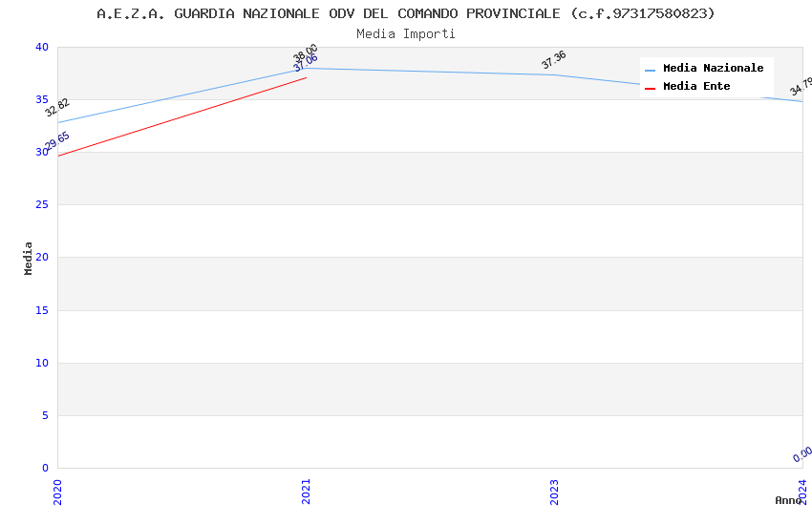Click the x-axis year 2020
The image size is (812, 525).
click(x=57, y=492)
